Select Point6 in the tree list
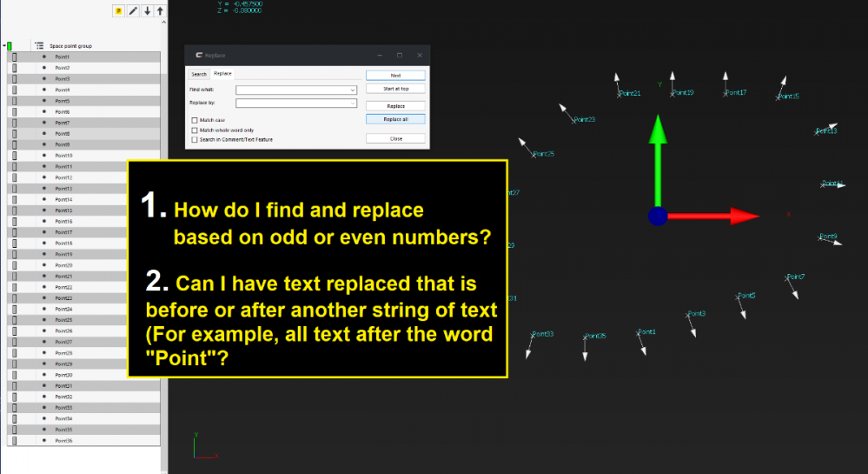The width and height of the screenshot is (868, 474). tap(62, 111)
